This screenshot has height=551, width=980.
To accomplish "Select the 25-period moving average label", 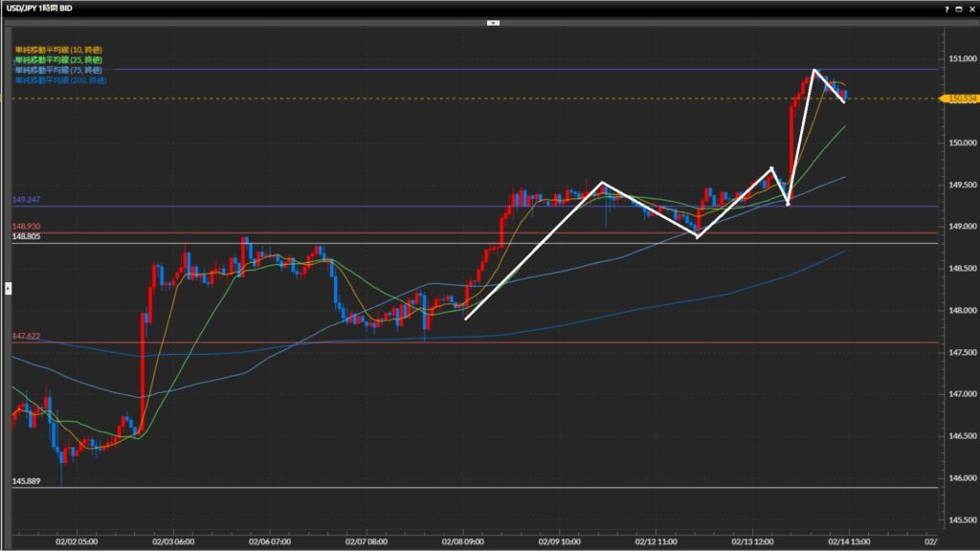I will click(x=60, y=59).
